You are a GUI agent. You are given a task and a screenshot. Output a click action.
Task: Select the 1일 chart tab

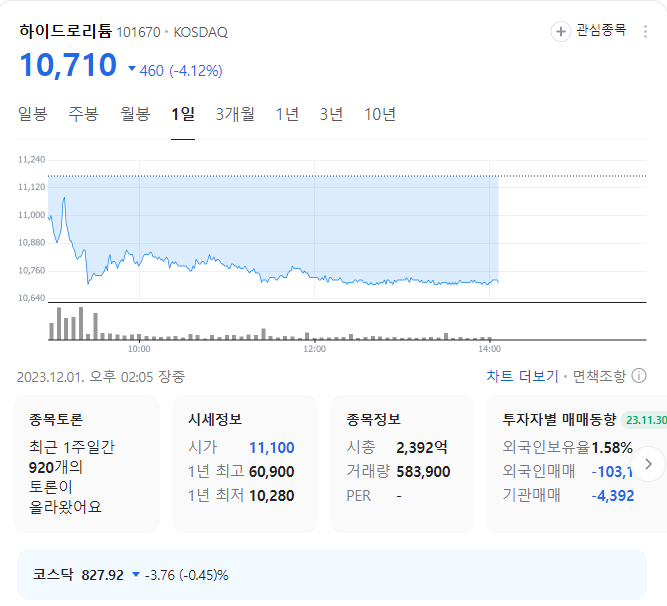pos(183,114)
